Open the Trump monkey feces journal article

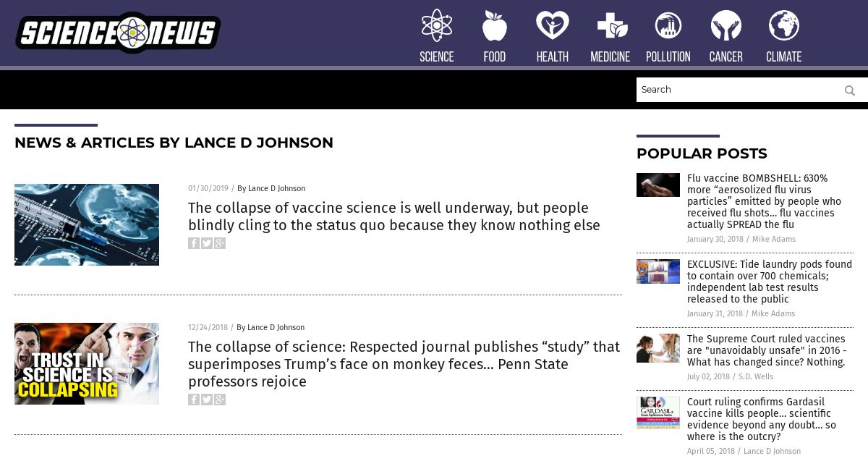pos(404,364)
